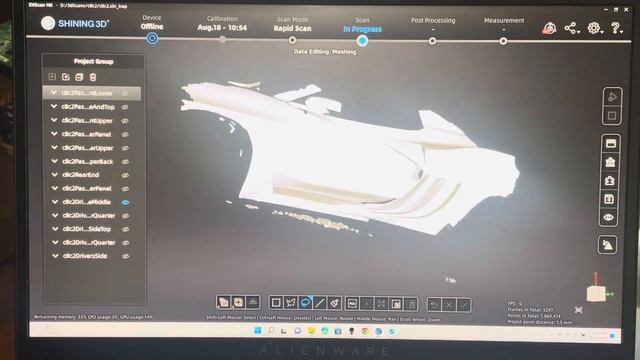
Task: Collapse the c8c2Pas...ntLower chevron
Action: click(53, 93)
